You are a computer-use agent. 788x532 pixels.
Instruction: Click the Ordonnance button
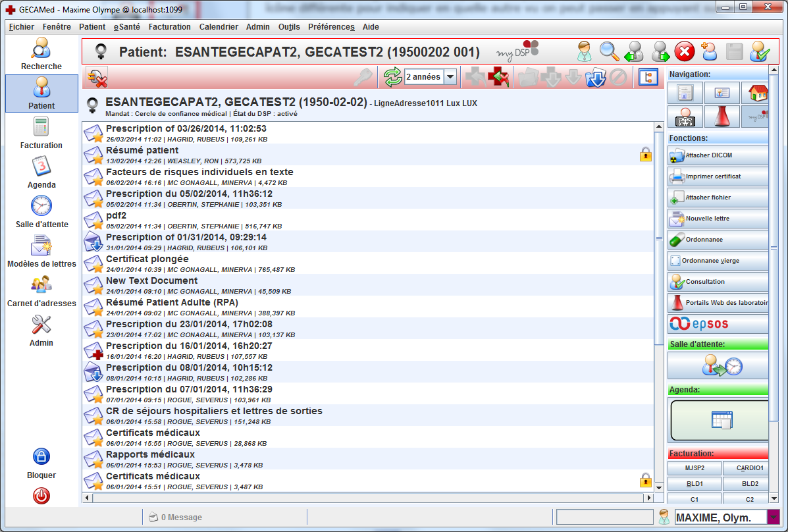click(718, 240)
